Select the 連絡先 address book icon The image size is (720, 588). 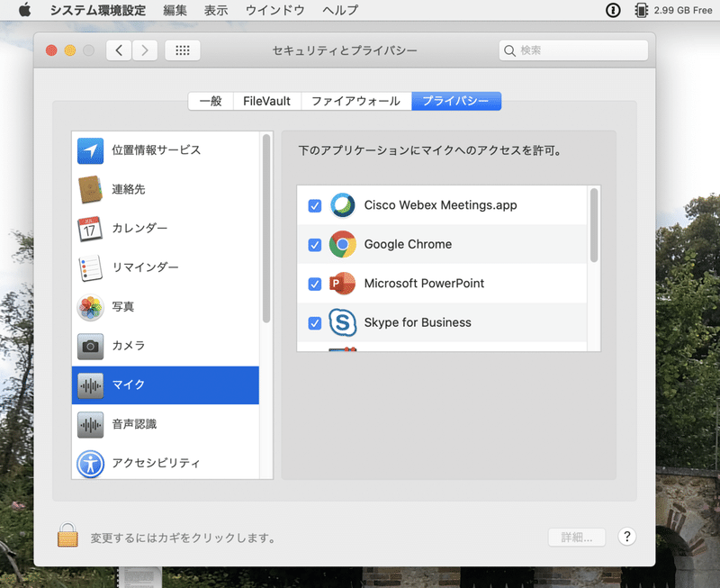91,189
